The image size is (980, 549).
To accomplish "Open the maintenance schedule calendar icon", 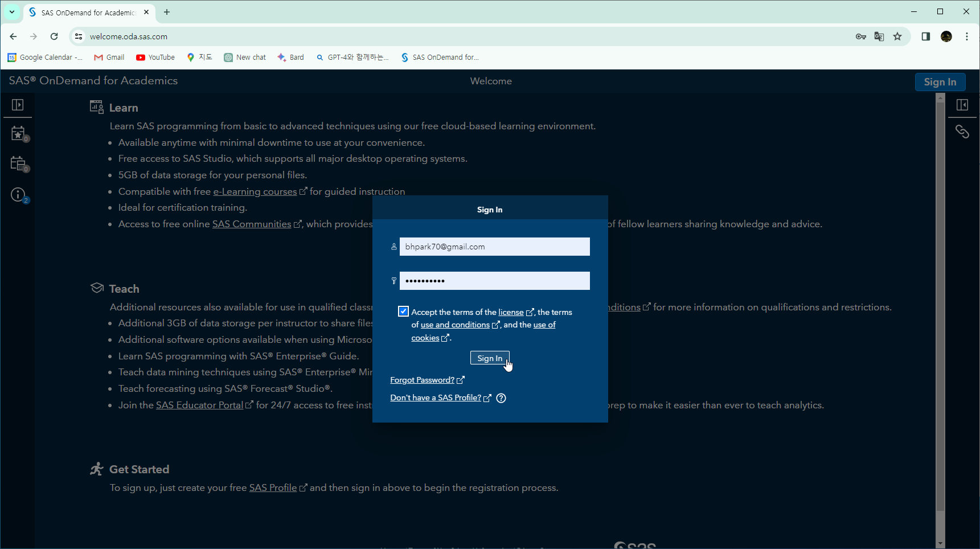I will click(x=19, y=164).
